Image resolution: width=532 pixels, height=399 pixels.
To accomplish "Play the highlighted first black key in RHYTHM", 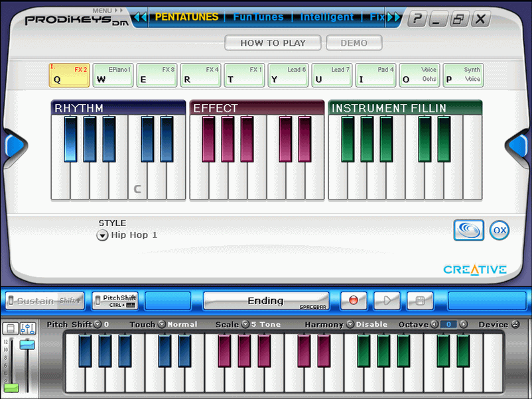I will click(70, 139).
